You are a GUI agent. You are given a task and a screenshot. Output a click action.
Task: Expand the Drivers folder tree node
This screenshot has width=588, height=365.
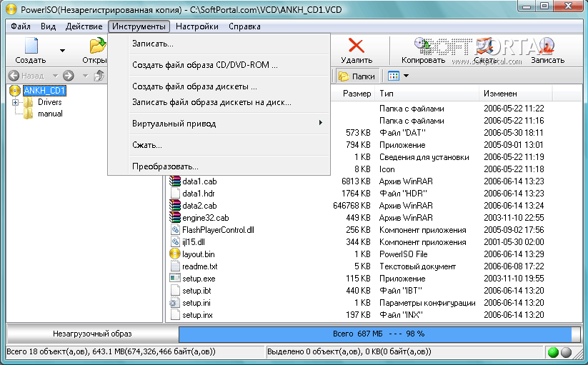16,103
